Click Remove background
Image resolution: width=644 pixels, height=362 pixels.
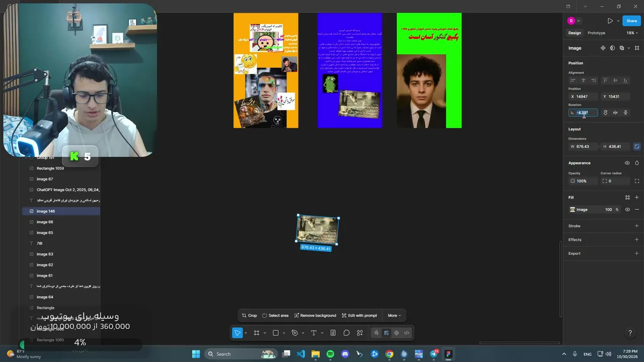click(x=315, y=316)
